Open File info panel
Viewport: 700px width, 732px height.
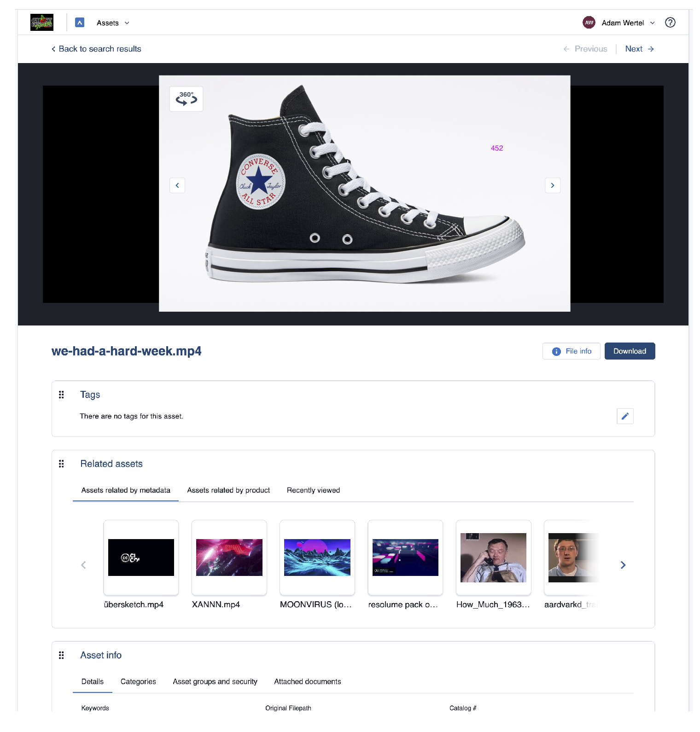(x=572, y=351)
